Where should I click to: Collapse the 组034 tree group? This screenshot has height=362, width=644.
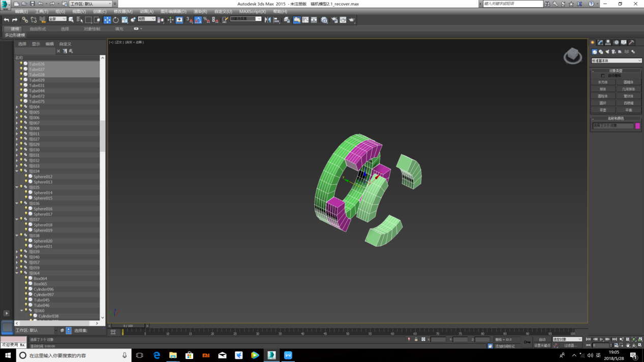(x=17, y=172)
